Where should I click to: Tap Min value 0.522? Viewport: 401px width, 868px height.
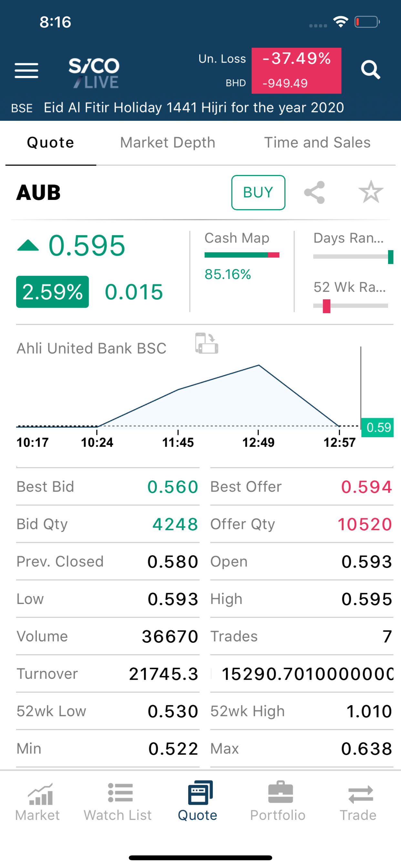[173, 749]
